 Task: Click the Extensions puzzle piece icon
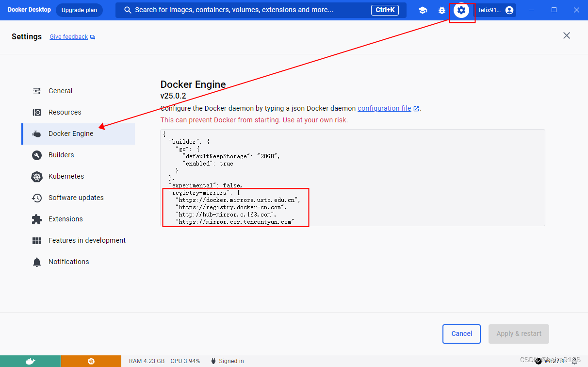(x=37, y=219)
